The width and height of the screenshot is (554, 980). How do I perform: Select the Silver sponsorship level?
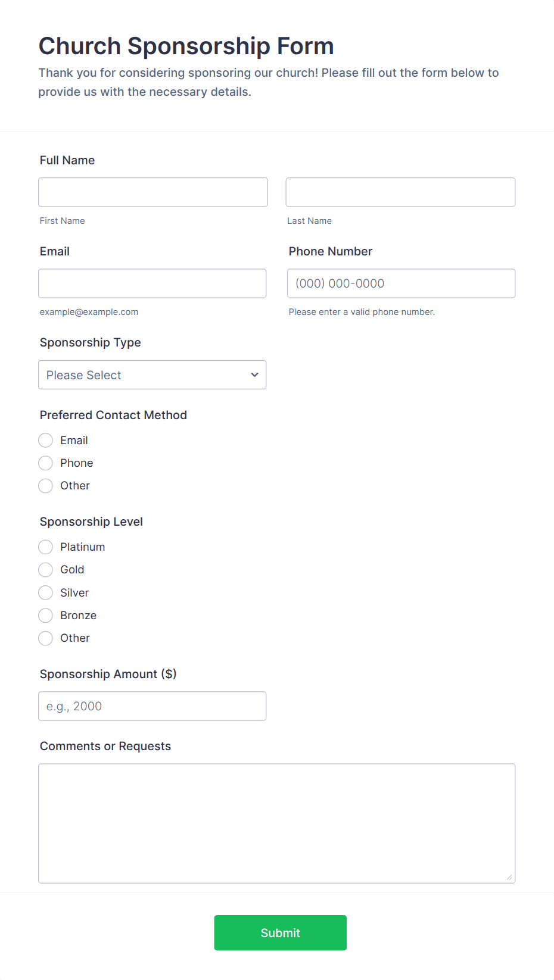click(x=45, y=592)
